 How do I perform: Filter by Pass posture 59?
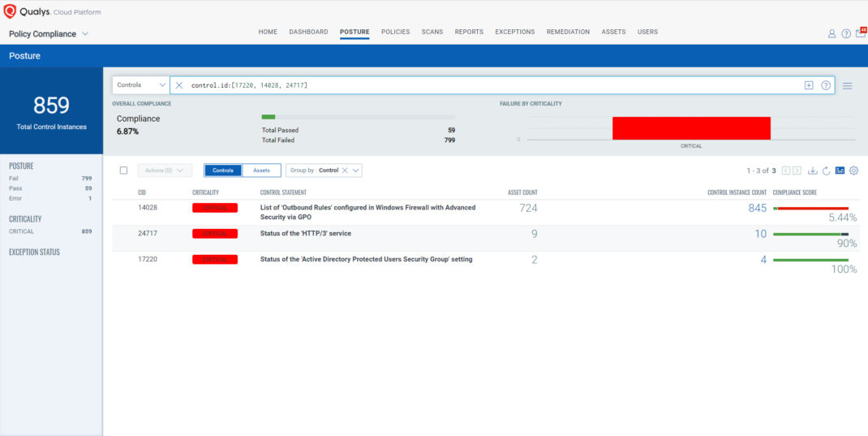tap(50, 188)
